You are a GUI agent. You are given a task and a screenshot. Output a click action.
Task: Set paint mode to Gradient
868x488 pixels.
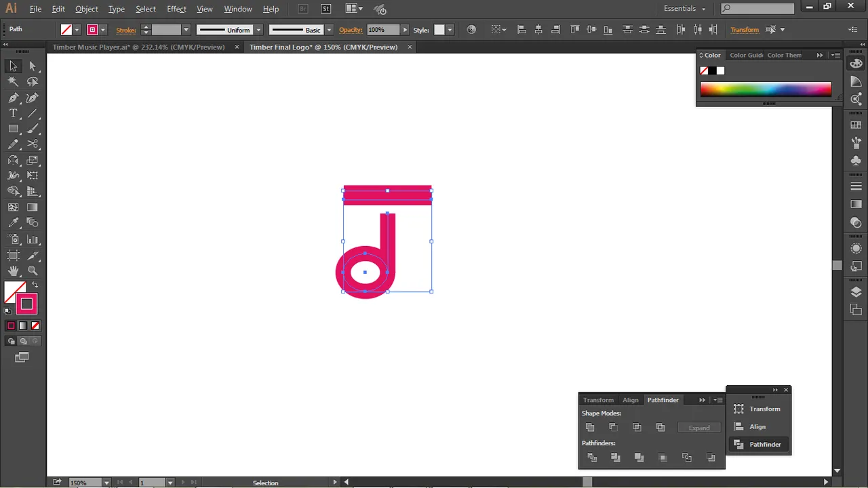click(x=23, y=326)
